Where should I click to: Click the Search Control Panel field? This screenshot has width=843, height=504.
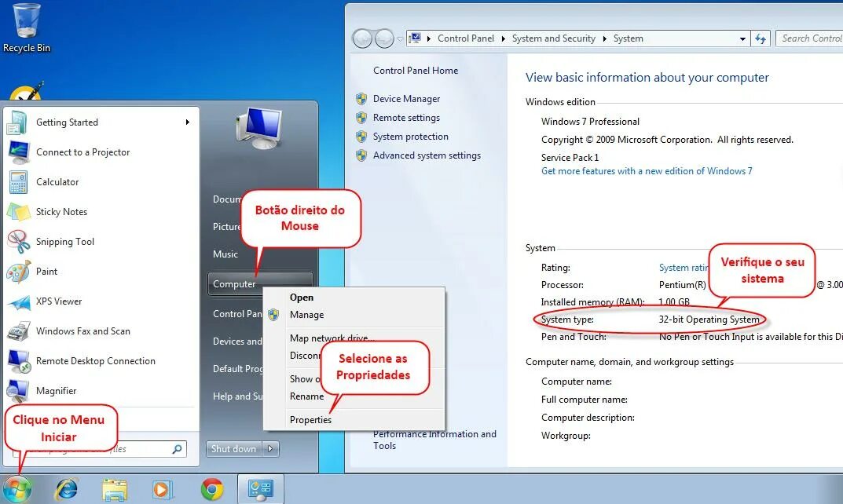click(x=810, y=38)
